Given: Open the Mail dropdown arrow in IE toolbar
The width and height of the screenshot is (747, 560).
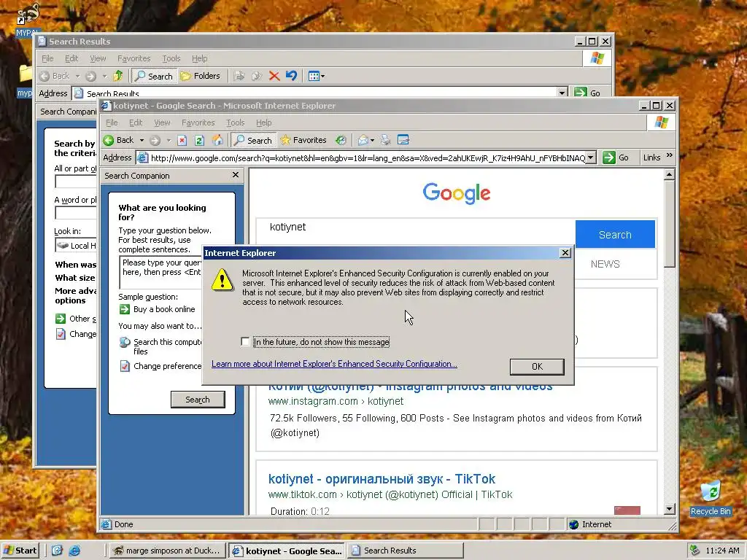Looking at the screenshot, I should (372, 140).
